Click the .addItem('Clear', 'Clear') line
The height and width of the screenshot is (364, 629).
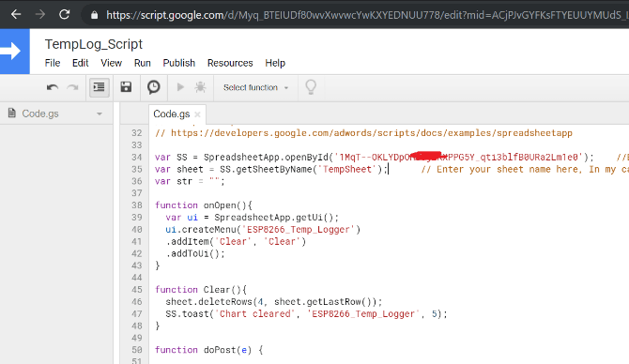tap(236, 241)
